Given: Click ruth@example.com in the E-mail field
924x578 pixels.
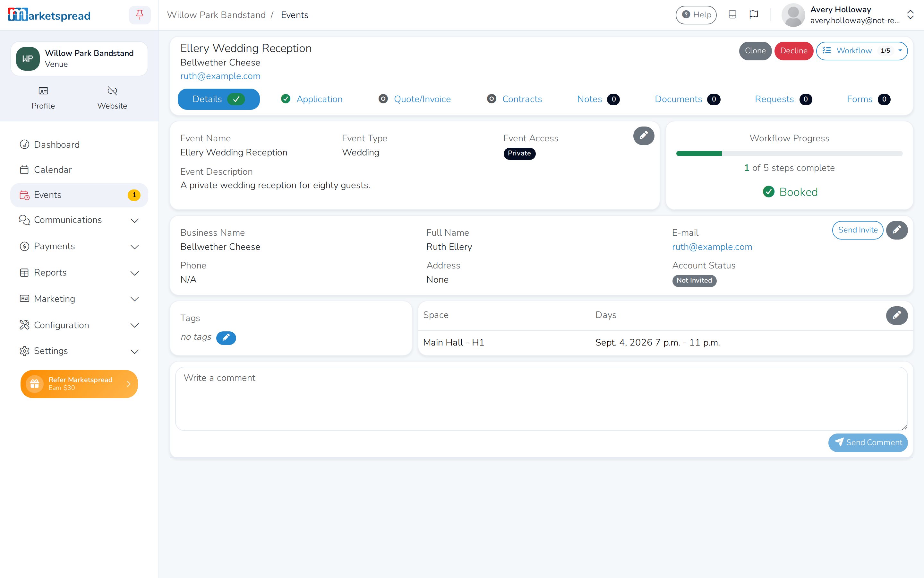Looking at the screenshot, I should pyautogui.click(x=712, y=247).
